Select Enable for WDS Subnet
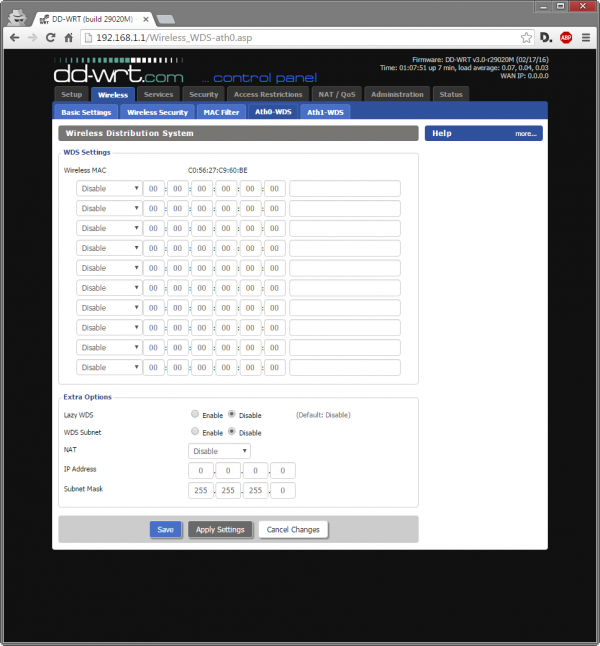Screen dimensions: 600x646 click(x=195, y=433)
